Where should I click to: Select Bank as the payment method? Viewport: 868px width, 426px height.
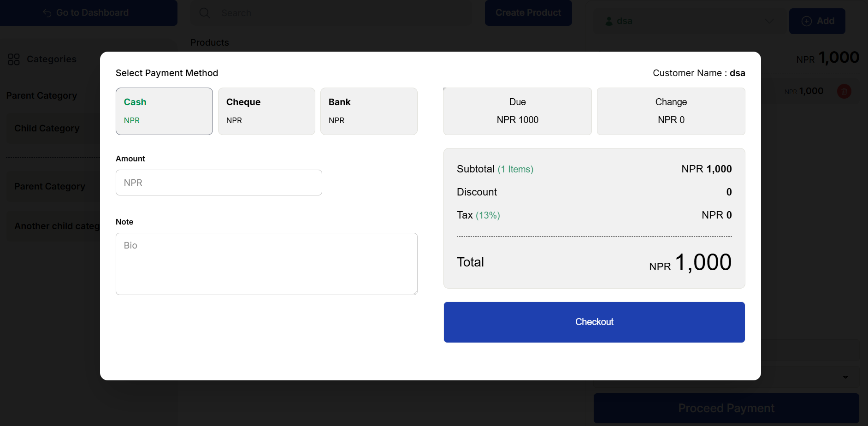pos(369,111)
